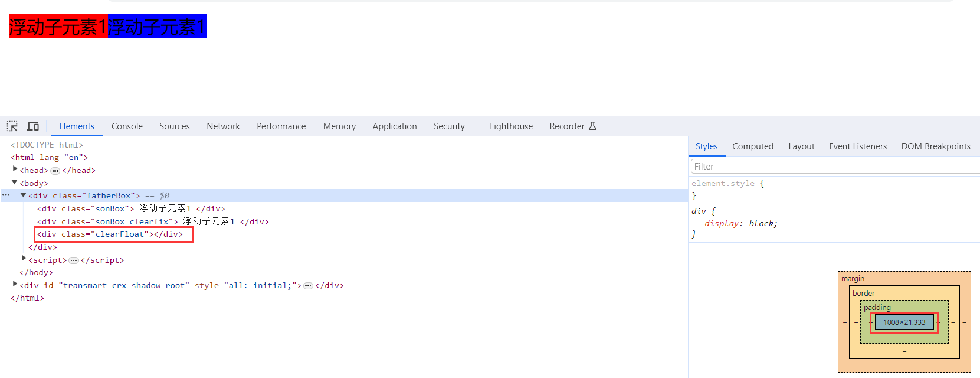
Task: Activate the inspect element picker icon
Action: pos(12,126)
